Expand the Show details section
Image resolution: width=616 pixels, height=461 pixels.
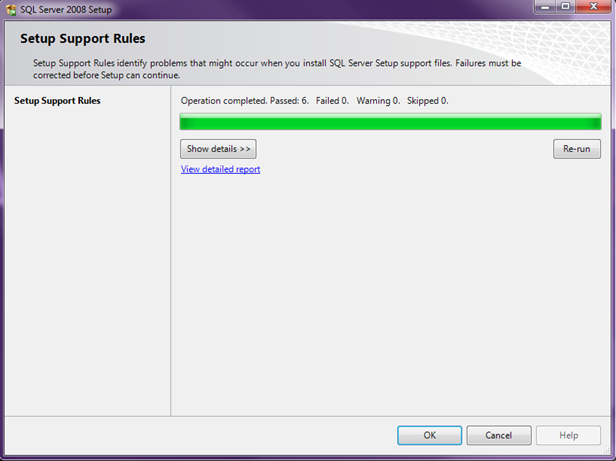pos(218,149)
